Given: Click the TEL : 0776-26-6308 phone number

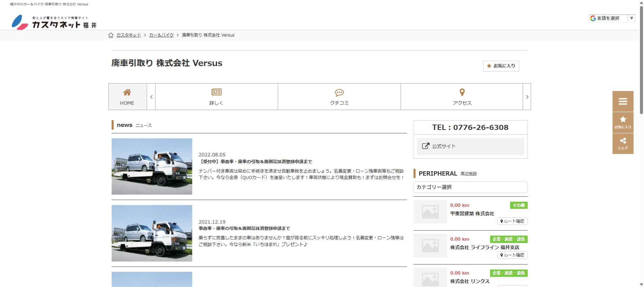Looking at the screenshot, I should point(470,128).
